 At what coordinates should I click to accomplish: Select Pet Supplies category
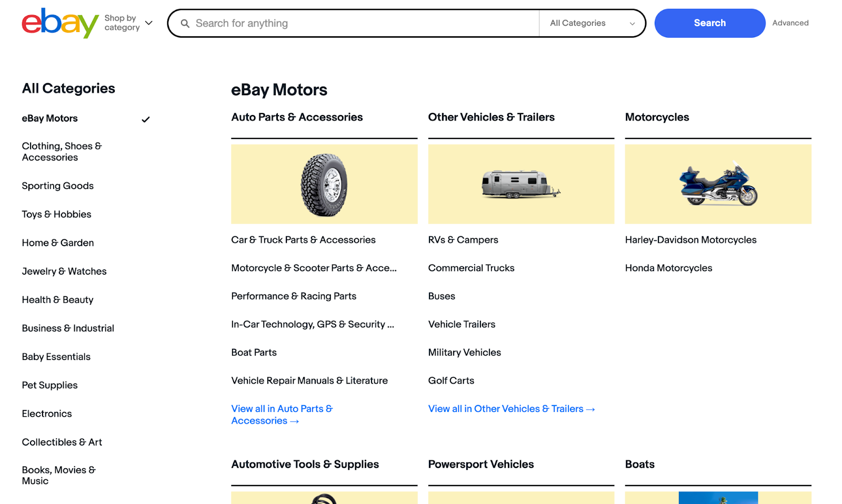[50, 385]
